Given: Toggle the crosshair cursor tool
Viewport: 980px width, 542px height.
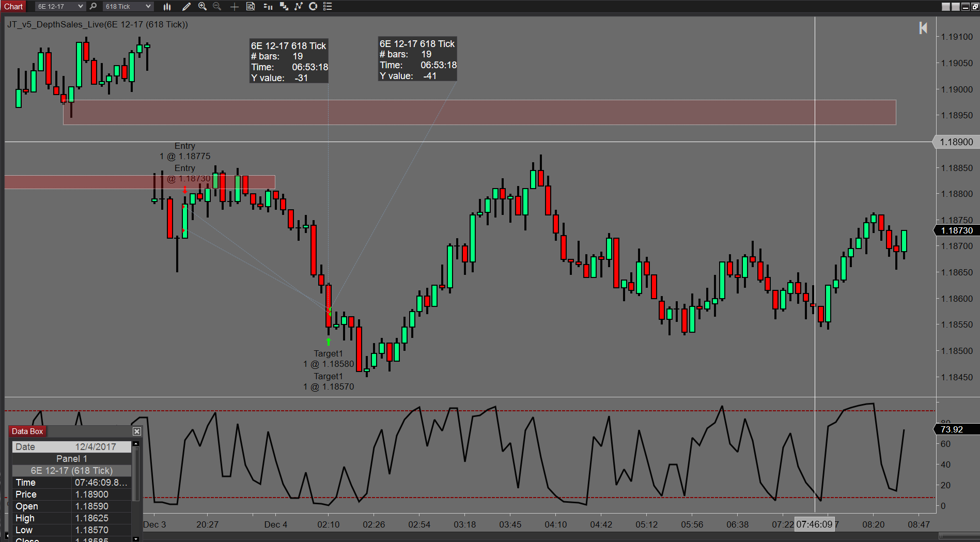Looking at the screenshot, I should pyautogui.click(x=235, y=6).
